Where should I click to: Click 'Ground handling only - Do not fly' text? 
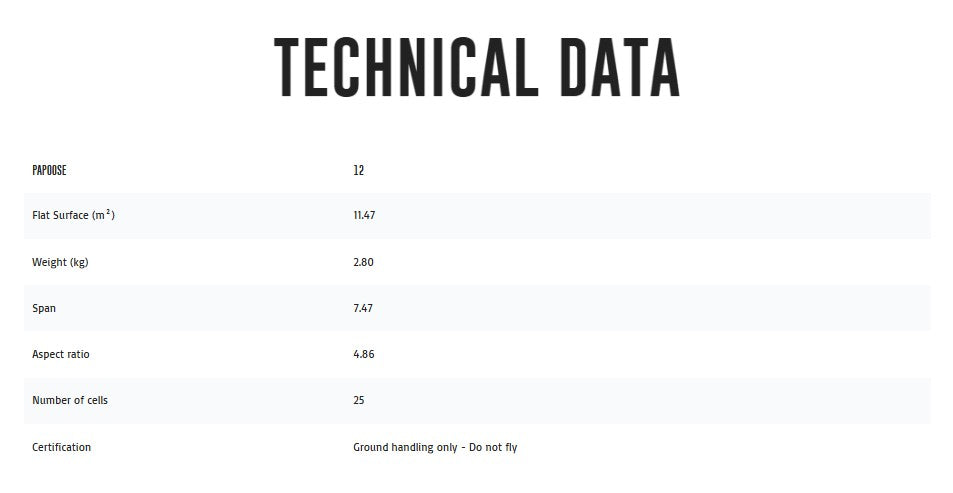click(435, 447)
